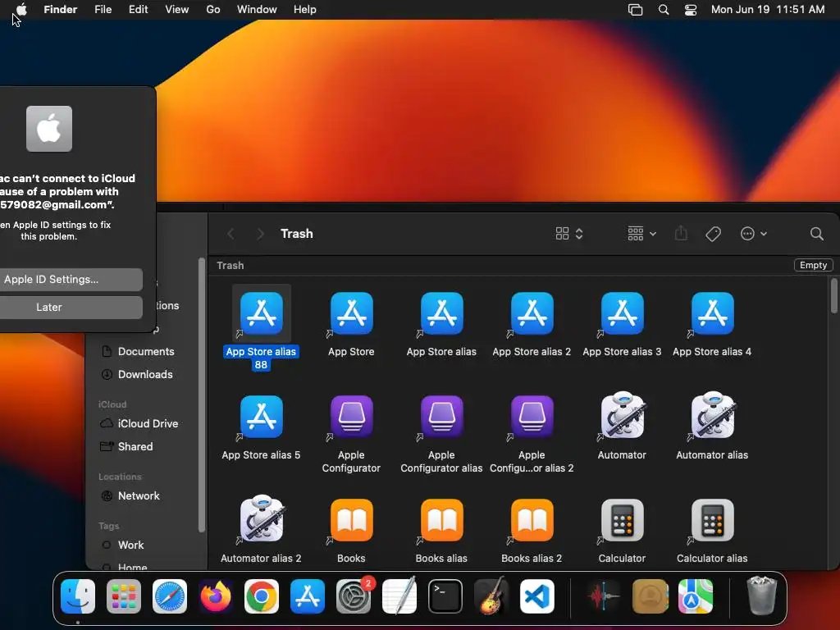The height and width of the screenshot is (630, 840).
Task: Open Spotlight search in menu bar
Action: pos(663,10)
